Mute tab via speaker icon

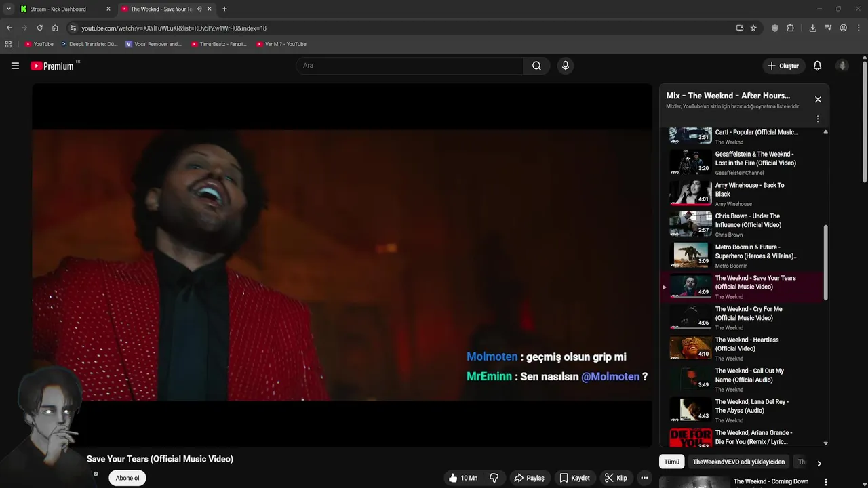click(199, 9)
